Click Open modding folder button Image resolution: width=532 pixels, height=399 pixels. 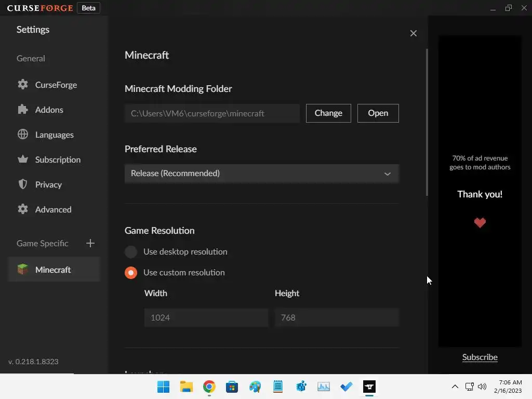pyautogui.click(x=378, y=113)
